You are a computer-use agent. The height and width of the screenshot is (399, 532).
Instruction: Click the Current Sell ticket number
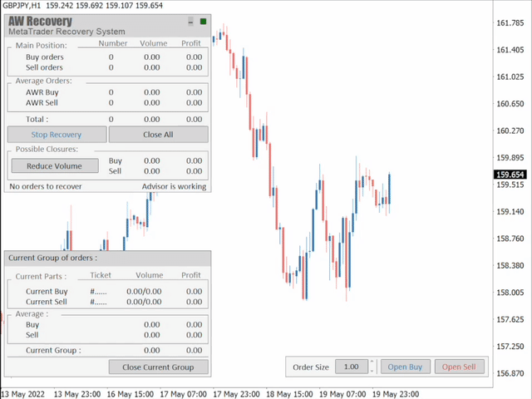(100, 302)
